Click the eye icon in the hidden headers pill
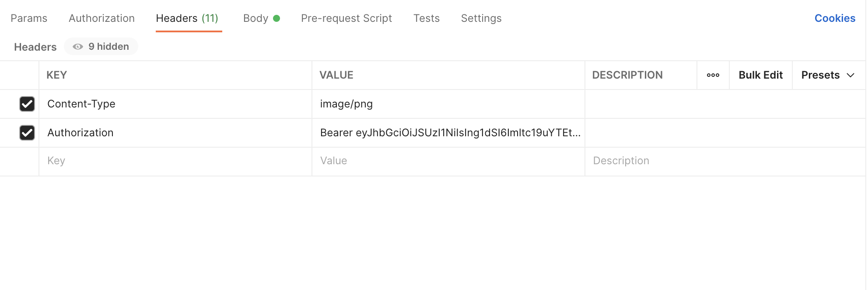The width and height of the screenshot is (868, 290). 78,46
